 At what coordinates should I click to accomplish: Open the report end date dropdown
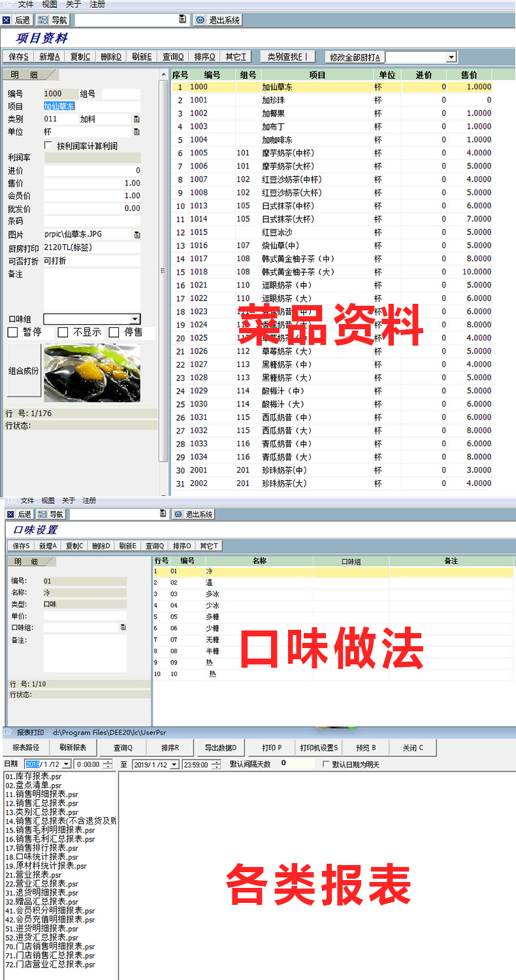[174, 764]
